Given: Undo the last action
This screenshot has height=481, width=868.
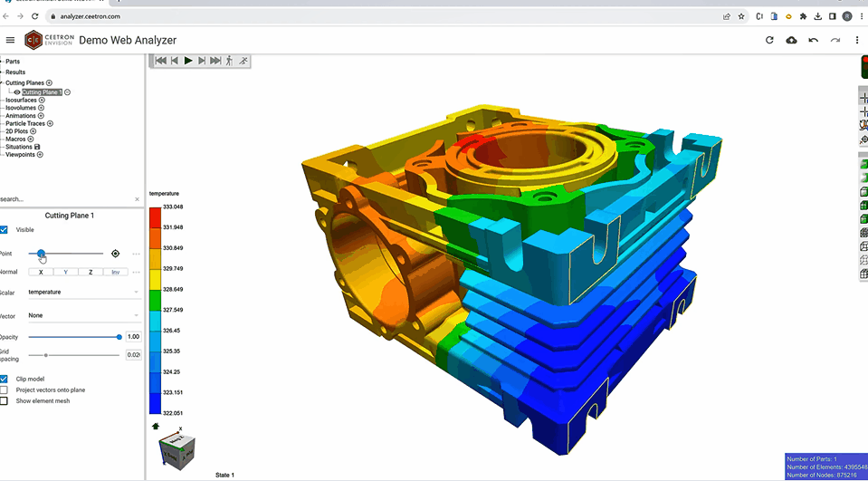Looking at the screenshot, I should coord(813,40).
